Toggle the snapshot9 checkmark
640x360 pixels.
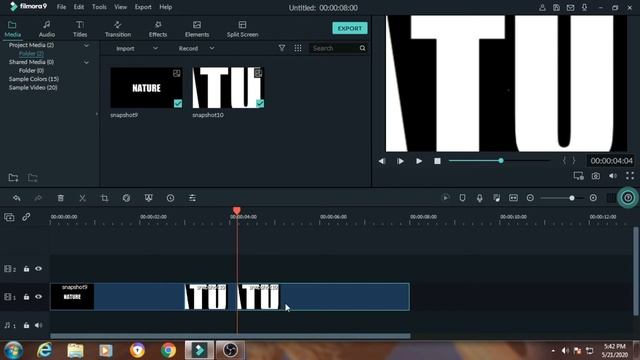coord(178,103)
